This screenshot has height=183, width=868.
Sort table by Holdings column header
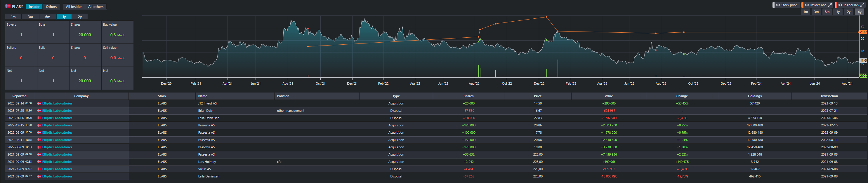point(754,96)
